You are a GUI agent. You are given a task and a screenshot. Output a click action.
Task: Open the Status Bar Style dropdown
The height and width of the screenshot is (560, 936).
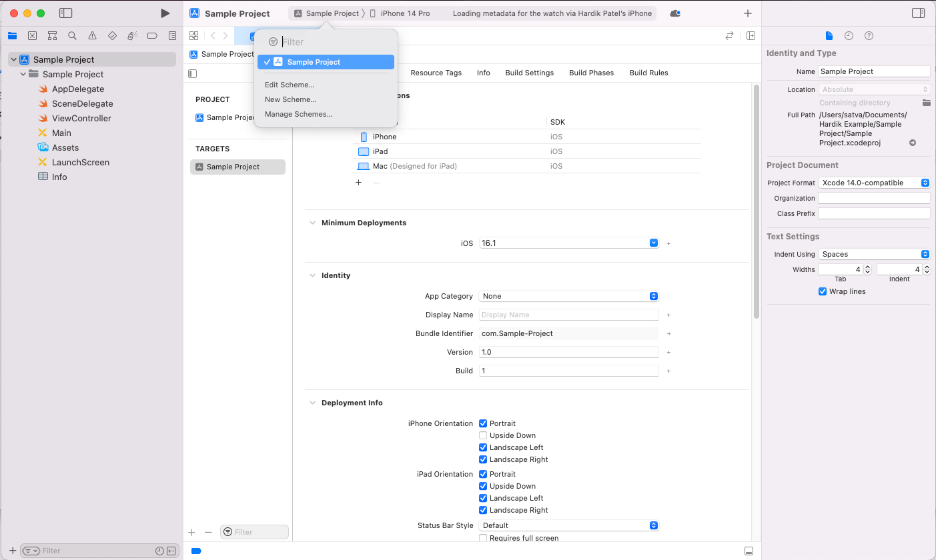coord(568,525)
